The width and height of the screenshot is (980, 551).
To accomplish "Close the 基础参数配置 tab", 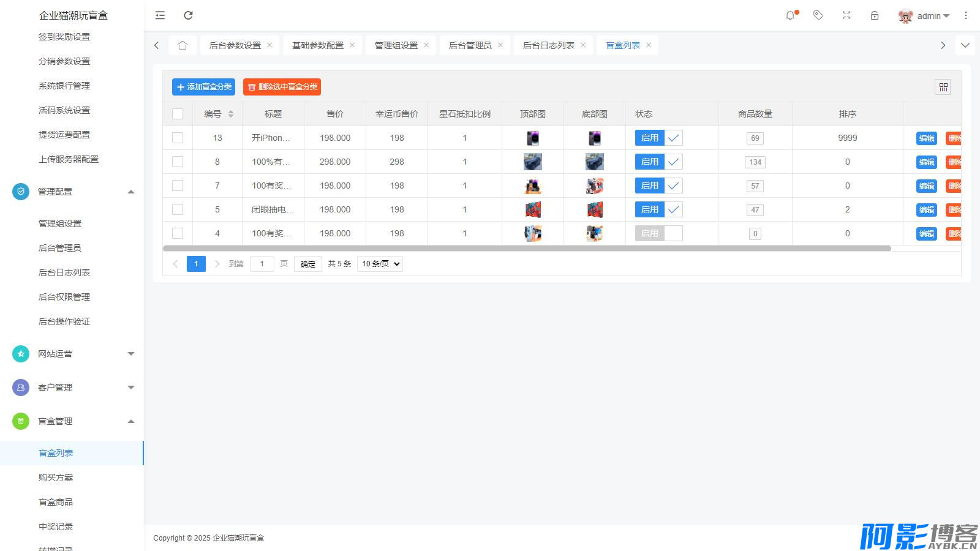I will (x=352, y=45).
